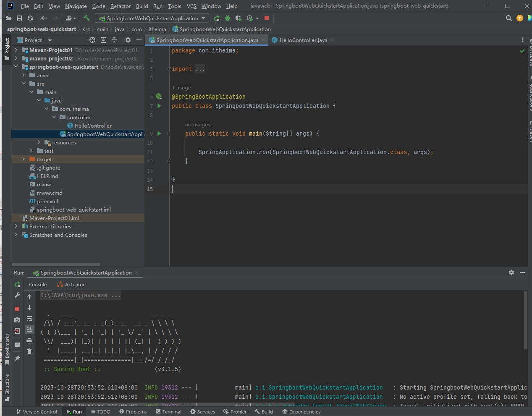Select pom.xml in project tree

coord(47,201)
